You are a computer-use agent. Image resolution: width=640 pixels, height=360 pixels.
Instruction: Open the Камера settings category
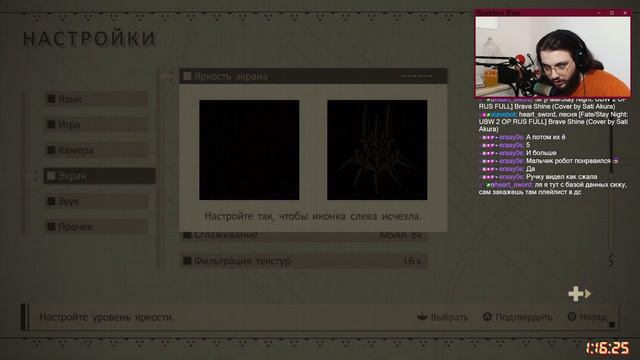(96, 150)
